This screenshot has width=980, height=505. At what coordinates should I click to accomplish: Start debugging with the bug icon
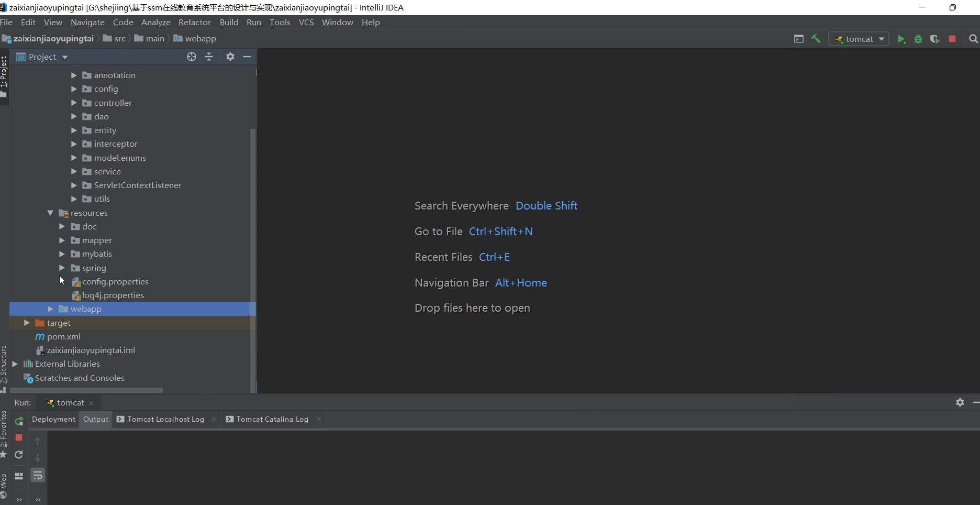tap(918, 39)
